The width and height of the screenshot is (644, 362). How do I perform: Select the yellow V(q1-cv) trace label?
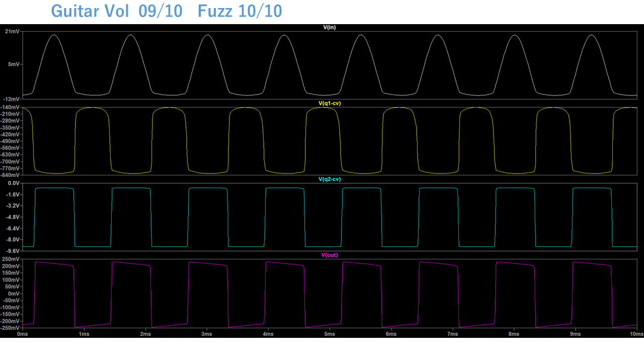[x=329, y=103]
